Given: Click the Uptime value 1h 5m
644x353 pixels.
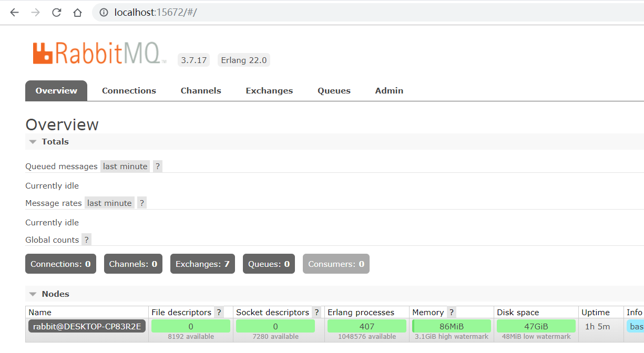Looking at the screenshot, I should (597, 327).
